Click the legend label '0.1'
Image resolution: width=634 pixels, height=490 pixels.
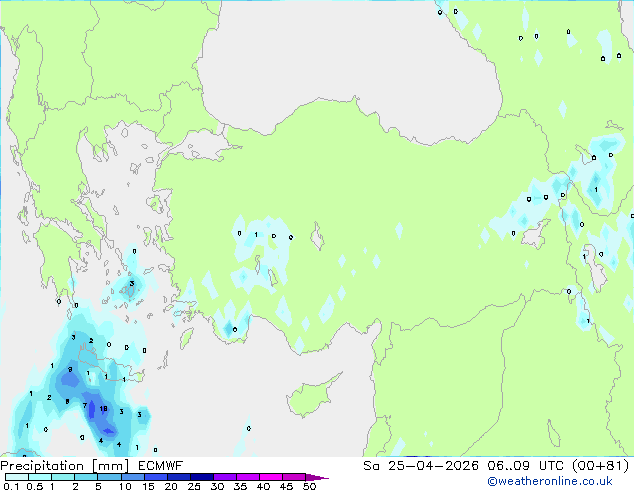pyautogui.click(x=11, y=486)
